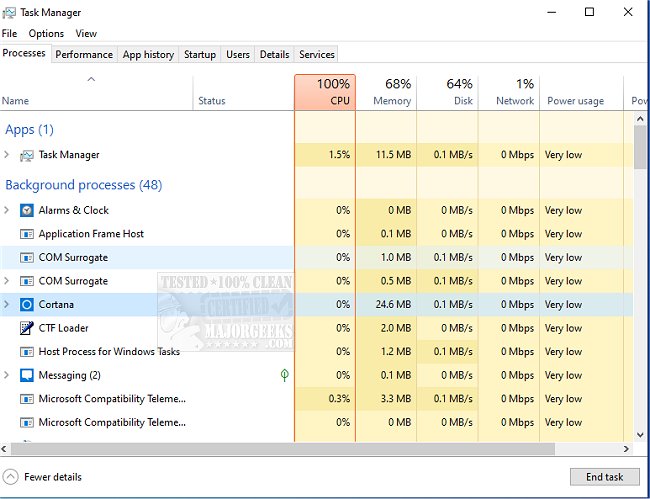The height and width of the screenshot is (499, 650).
Task: Sort by the Status column header
Action: pyautogui.click(x=244, y=92)
